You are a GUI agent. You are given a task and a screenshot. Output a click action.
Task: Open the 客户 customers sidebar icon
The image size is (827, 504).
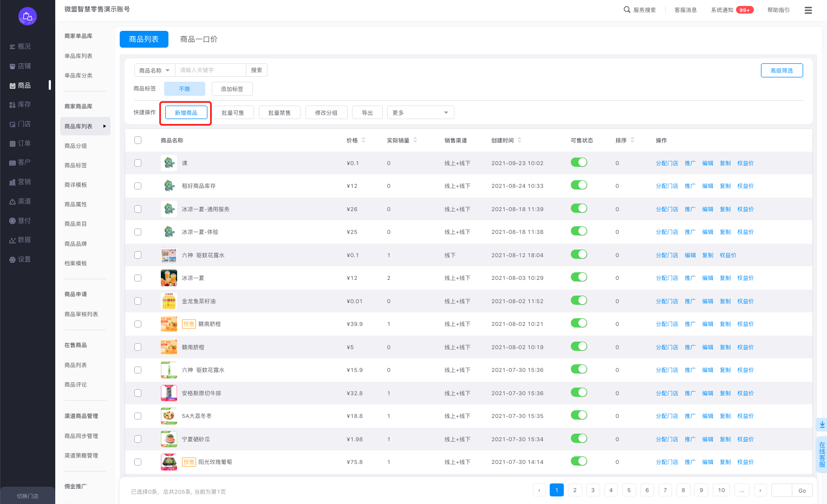tap(12, 163)
